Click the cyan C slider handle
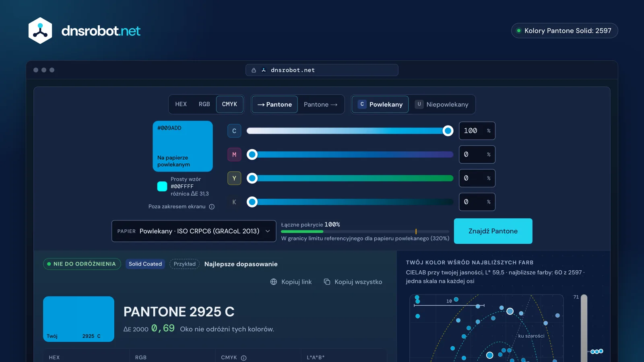644x362 pixels. pyautogui.click(x=448, y=131)
